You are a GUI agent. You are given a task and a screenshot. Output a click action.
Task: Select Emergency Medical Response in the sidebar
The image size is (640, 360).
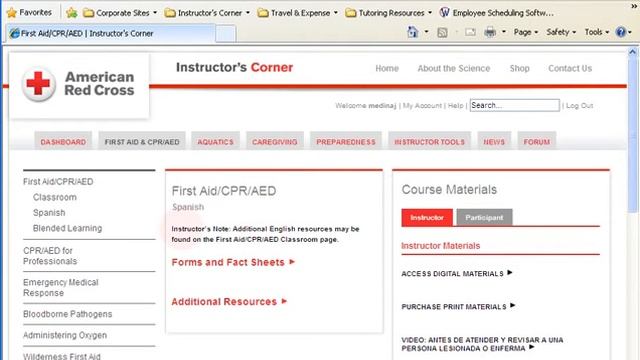pos(60,288)
